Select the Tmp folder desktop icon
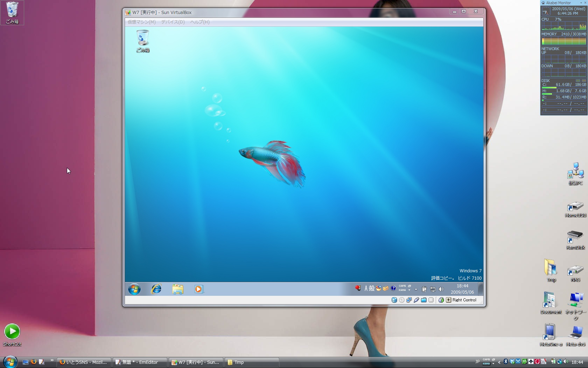The image size is (588, 368). [x=551, y=270]
